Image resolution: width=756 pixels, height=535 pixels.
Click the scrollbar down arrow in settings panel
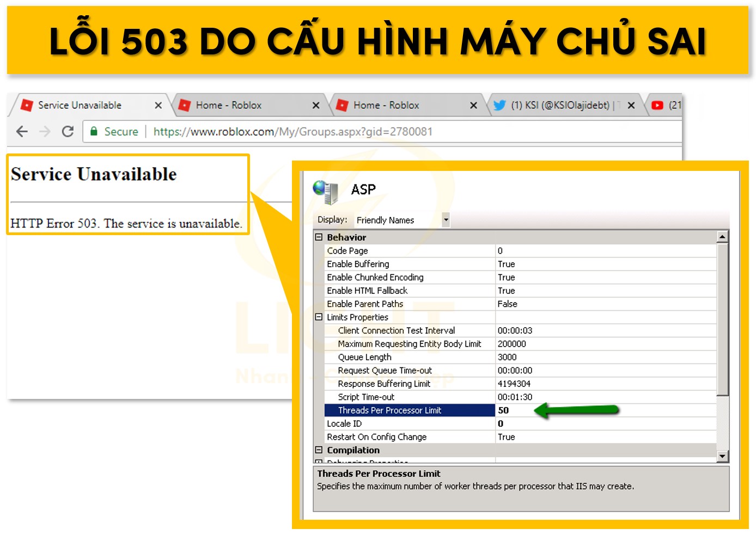[x=723, y=456]
